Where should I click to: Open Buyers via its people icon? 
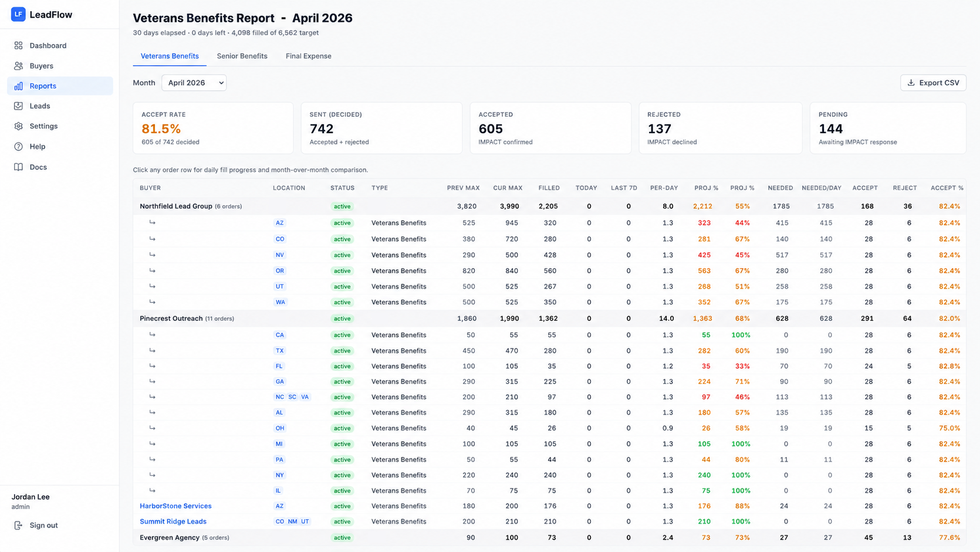[18, 66]
